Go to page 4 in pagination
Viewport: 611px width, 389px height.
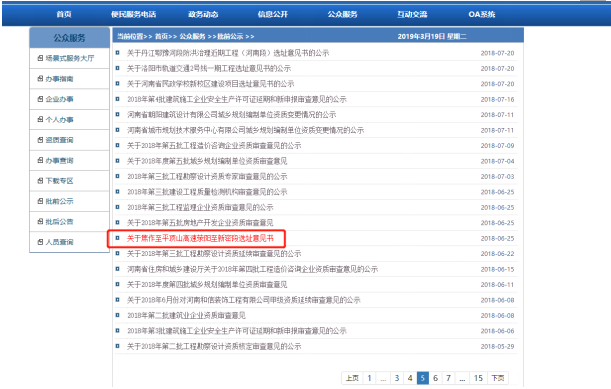coord(410,378)
